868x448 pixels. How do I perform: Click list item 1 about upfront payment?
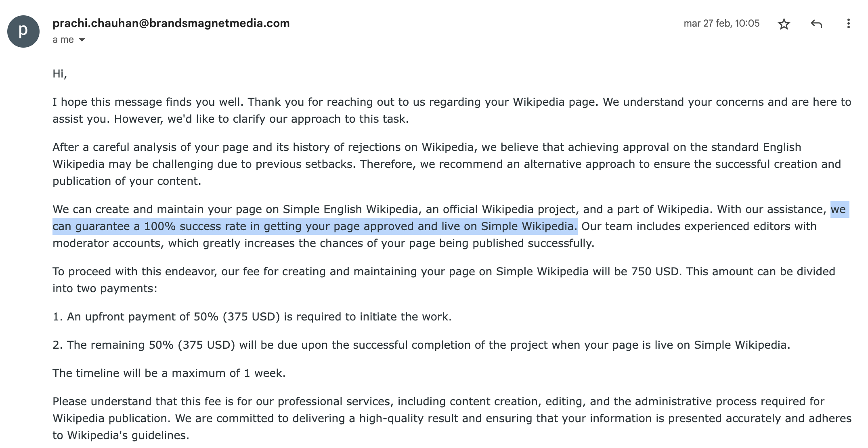coord(252,316)
